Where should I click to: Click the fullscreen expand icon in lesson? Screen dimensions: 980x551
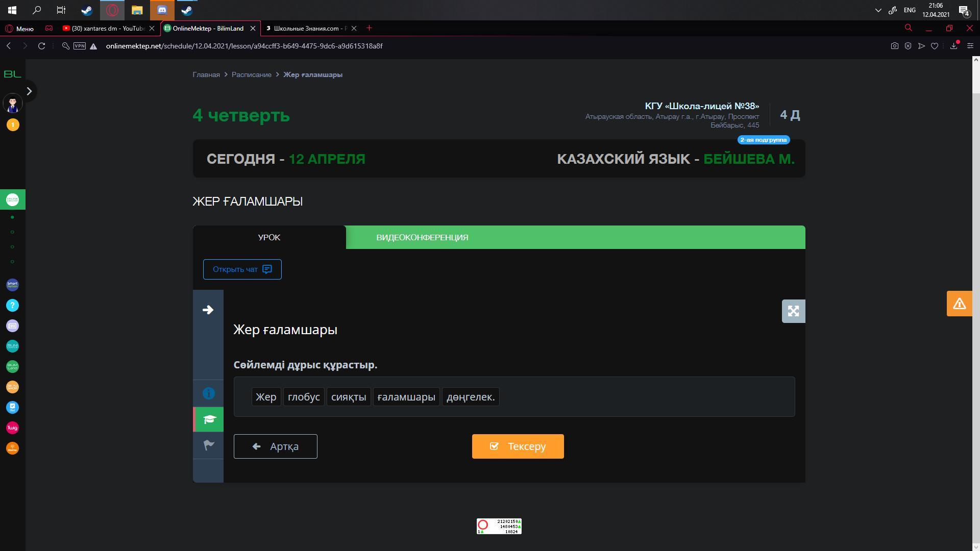(x=793, y=311)
